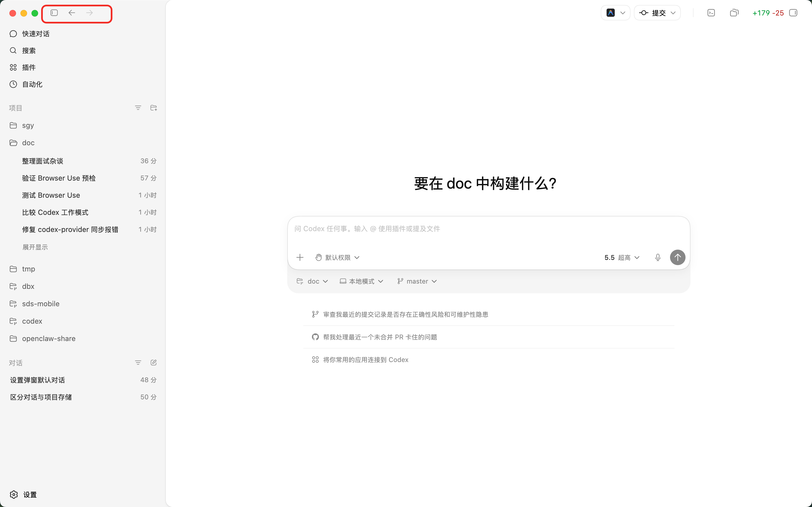The image size is (812, 507).
Task: Open the 5.5 超高 model dropdown
Action: tap(621, 257)
